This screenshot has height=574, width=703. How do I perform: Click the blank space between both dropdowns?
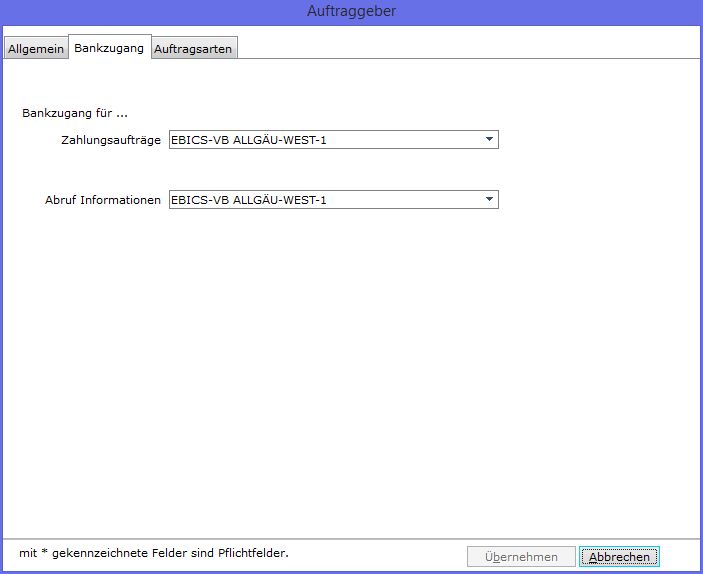[334, 170]
